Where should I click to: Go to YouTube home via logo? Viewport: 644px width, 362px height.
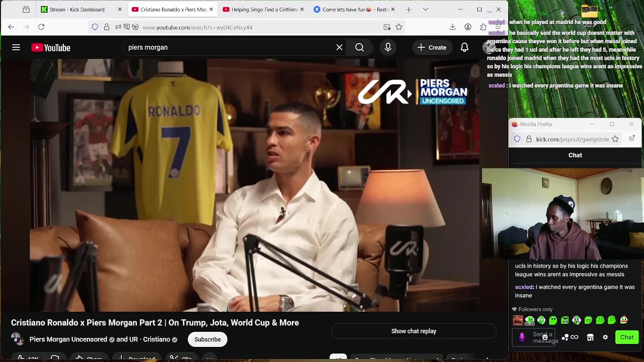coord(51,48)
